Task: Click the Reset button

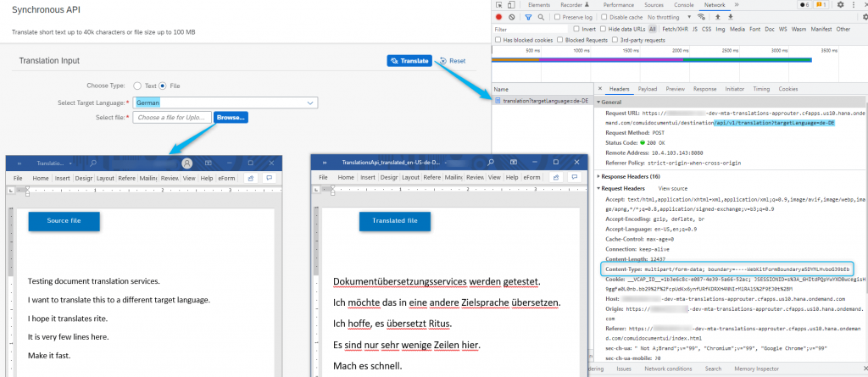Action: click(x=453, y=61)
